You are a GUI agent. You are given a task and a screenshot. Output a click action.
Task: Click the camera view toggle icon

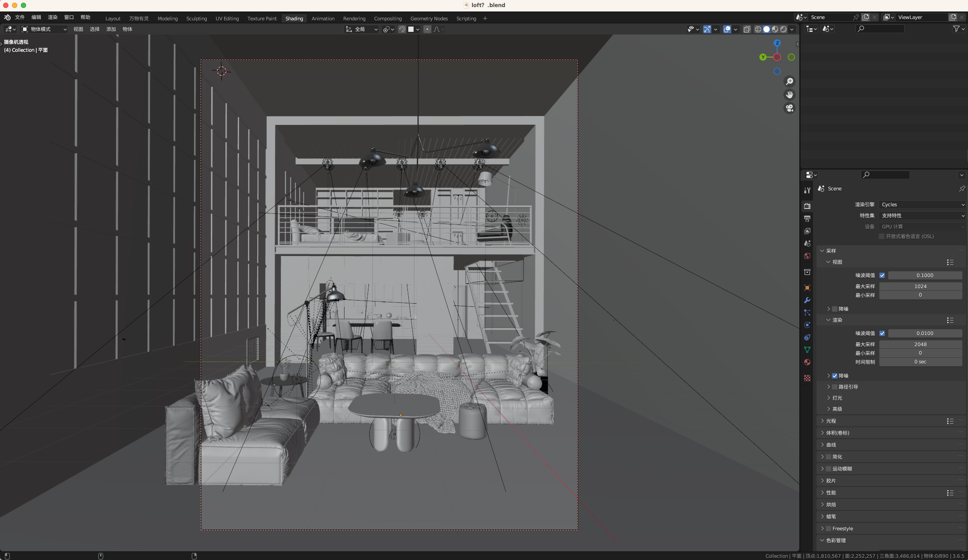789,108
